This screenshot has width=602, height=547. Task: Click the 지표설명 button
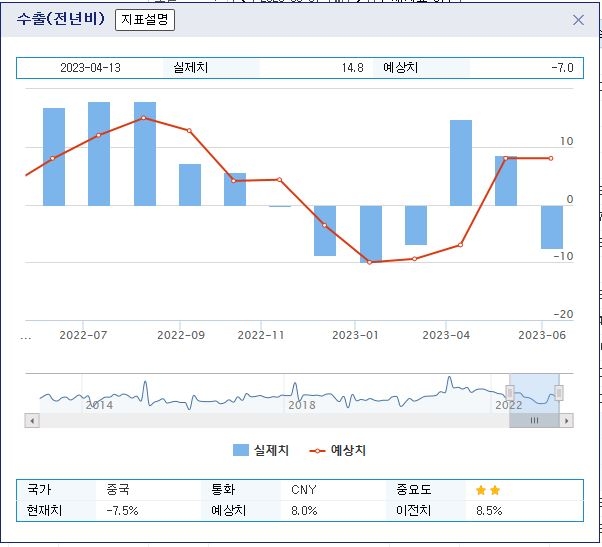(145, 20)
